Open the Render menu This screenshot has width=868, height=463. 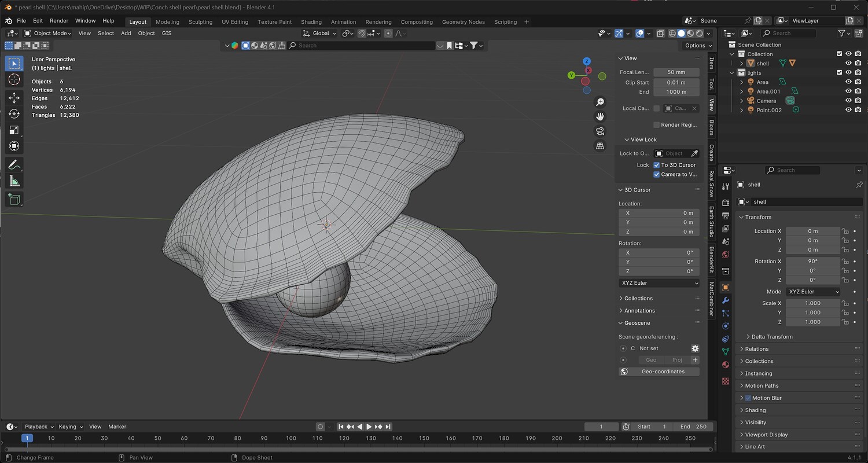59,21
